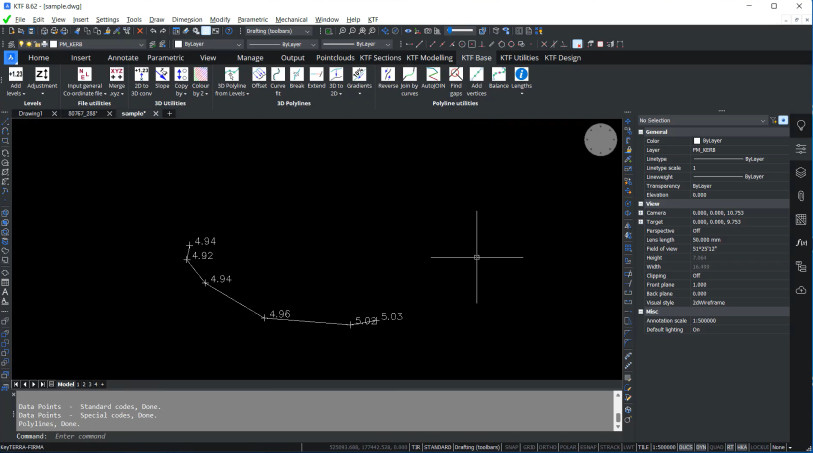Toggle ESNAP in the status bar
This screenshot has height=453, width=813.
point(588,447)
